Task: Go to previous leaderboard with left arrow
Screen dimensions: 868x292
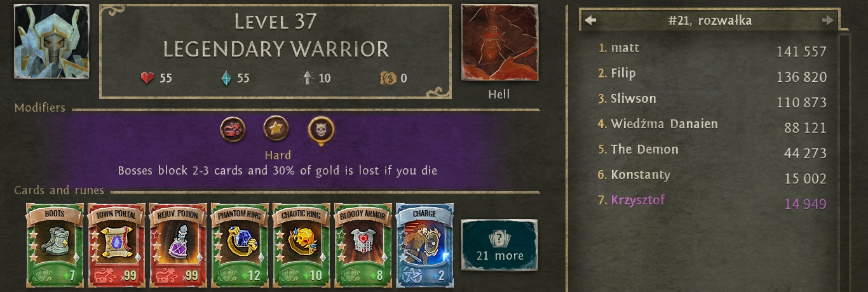Action: [590, 20]
